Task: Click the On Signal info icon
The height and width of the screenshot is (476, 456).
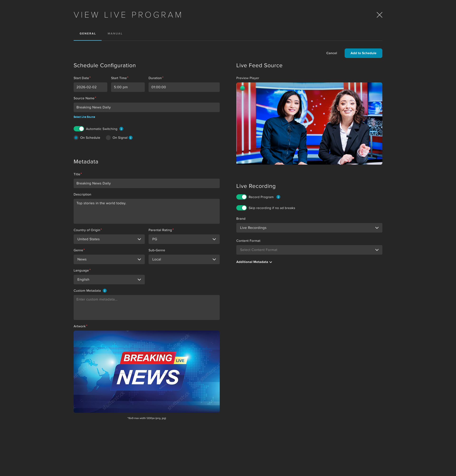Action: point(131,138)
